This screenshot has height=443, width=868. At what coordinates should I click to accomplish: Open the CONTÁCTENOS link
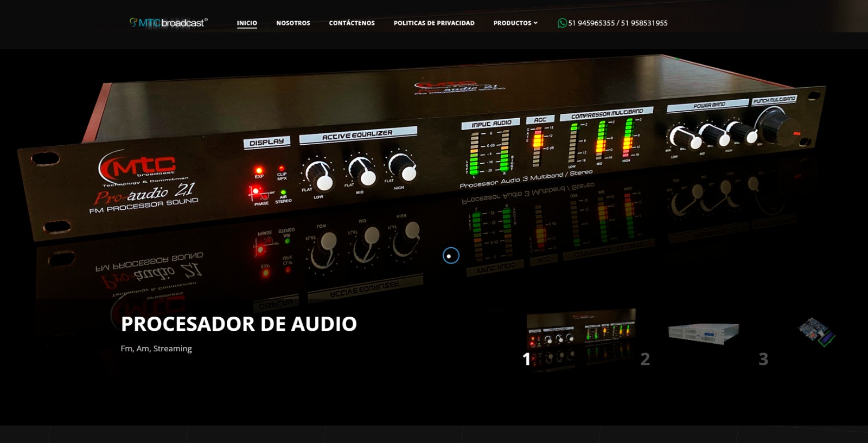tap(352, 23)
